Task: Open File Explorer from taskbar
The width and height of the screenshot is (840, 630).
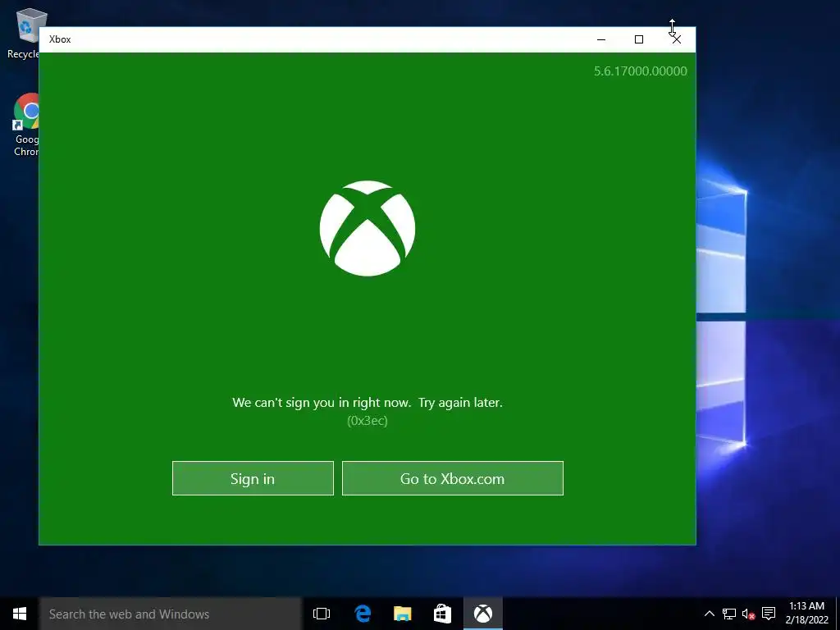Action: click(402, 614)
